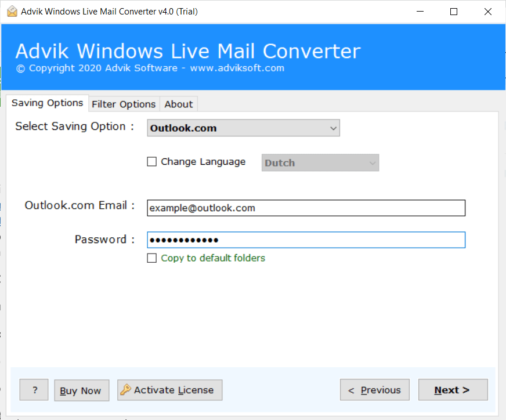Click the www.adviksoft.com text in header
The width and height of the screenshot is (506, 420).
pyautogui.click(x=237, y=68)
